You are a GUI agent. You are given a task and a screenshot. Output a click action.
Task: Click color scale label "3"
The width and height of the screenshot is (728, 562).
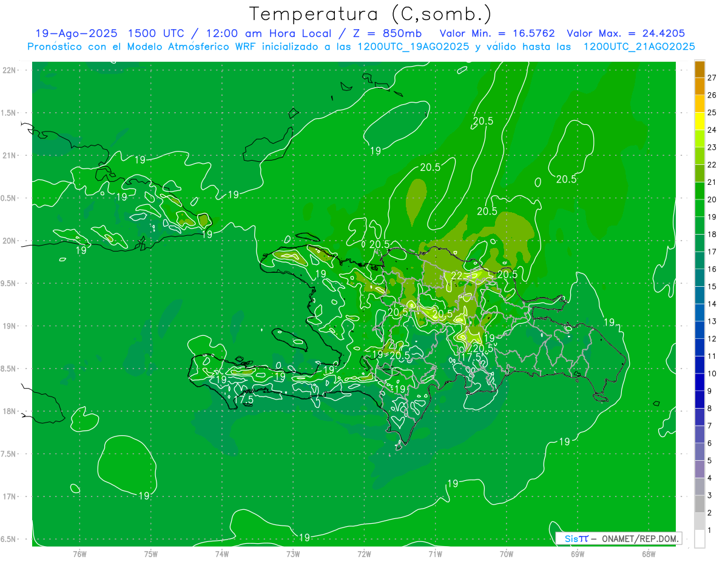709,495
